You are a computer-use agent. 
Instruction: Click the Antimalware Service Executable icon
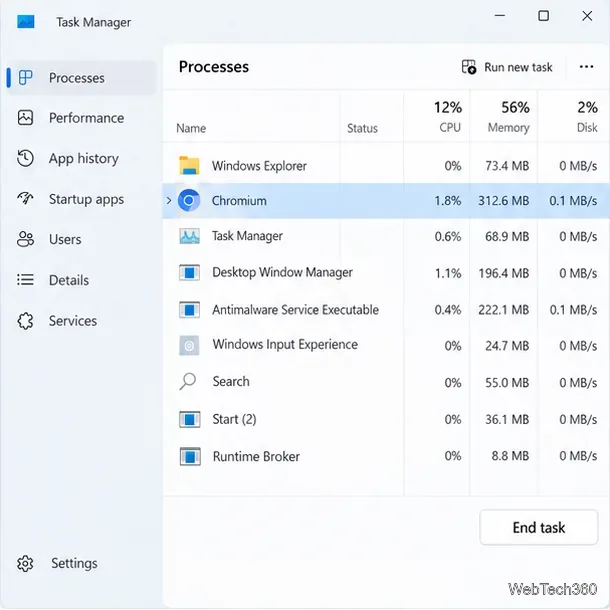click(x=189, y=310)
